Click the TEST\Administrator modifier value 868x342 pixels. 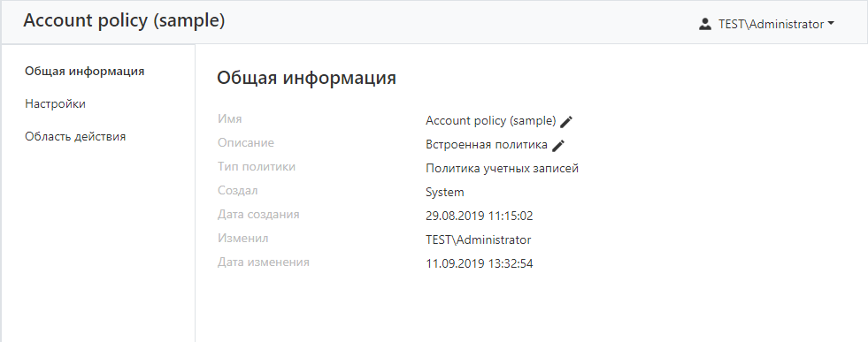(x=479, y=239)
